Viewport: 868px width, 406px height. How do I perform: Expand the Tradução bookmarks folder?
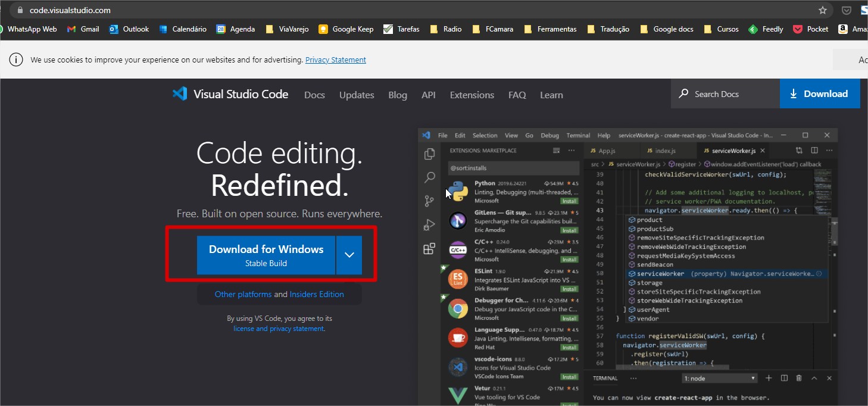[608, 29]
